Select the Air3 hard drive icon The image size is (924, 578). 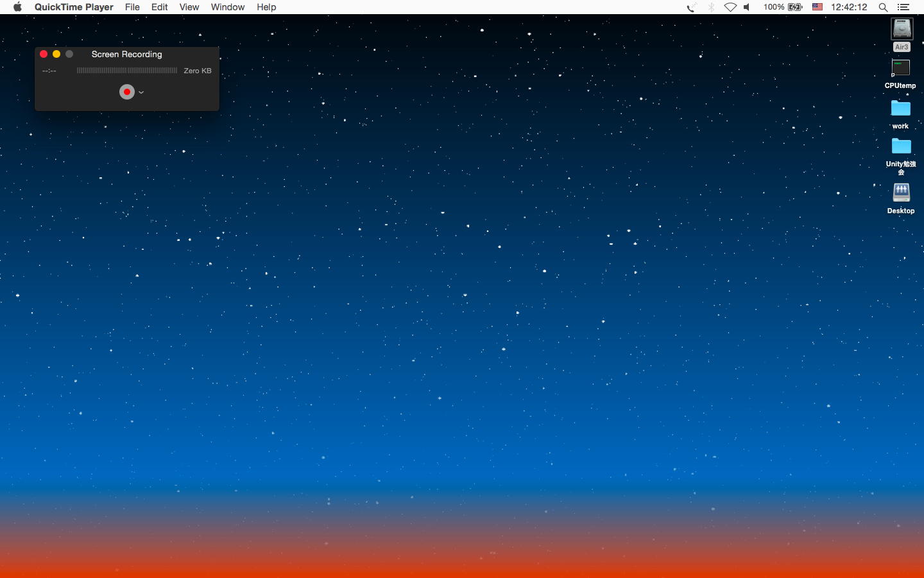click(902, 29)
